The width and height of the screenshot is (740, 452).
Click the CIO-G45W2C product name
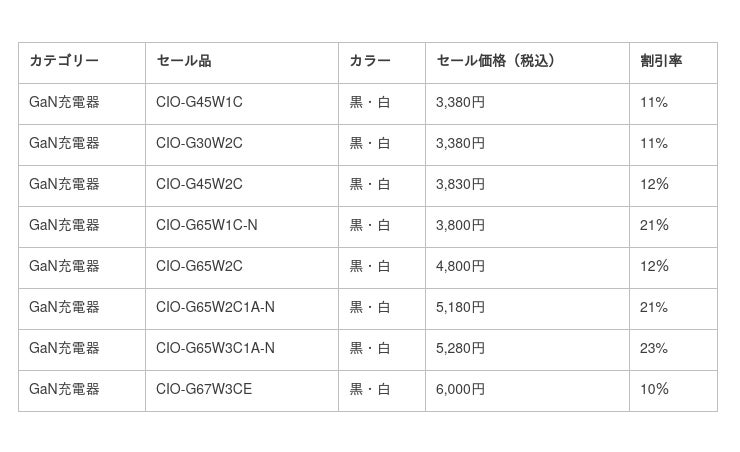point(199,185)
